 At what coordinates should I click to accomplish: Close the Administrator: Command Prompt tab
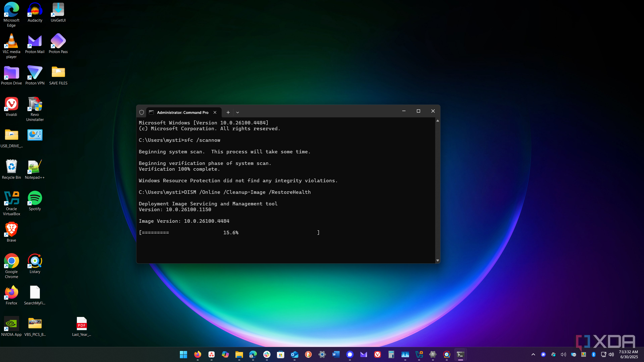tap(215, 112)
